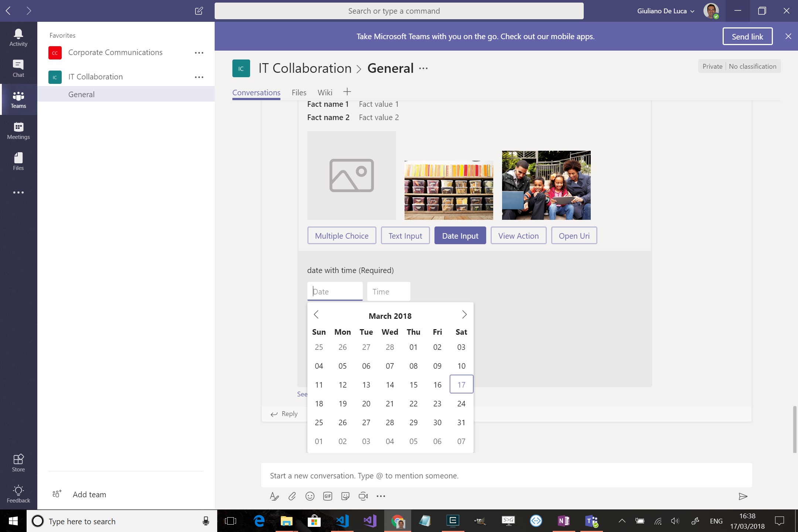798x532 pixels.
Task: Click the Meetings icon in sidebar
Action: [18, 127]
